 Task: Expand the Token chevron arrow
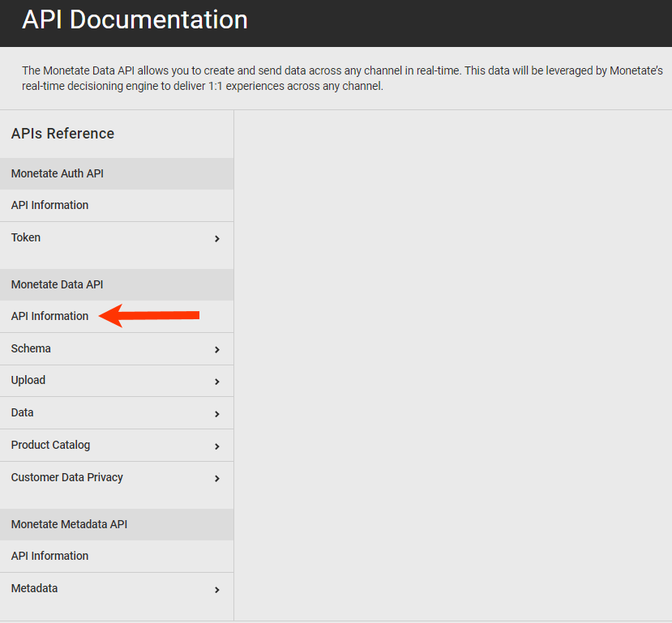coord(217,239)
